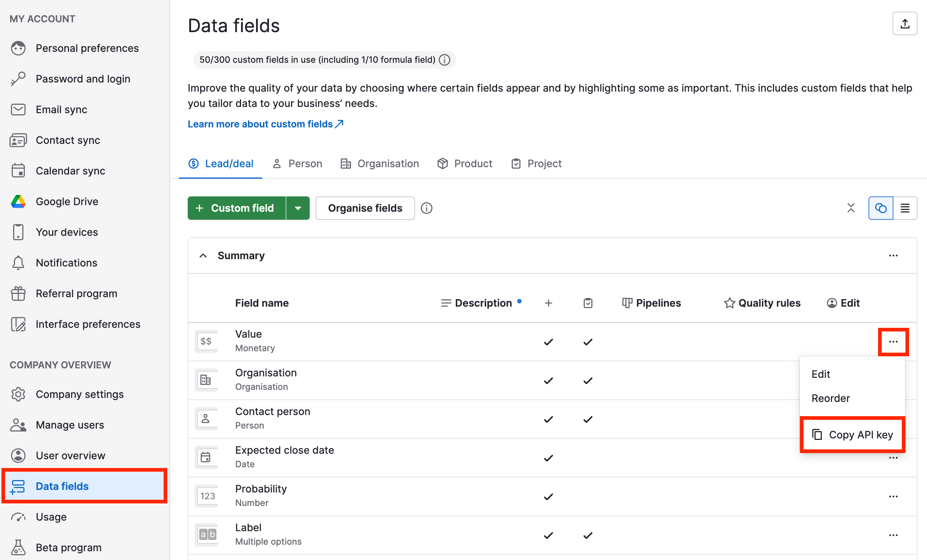Click the Beta program flask icon

point(18,548)
